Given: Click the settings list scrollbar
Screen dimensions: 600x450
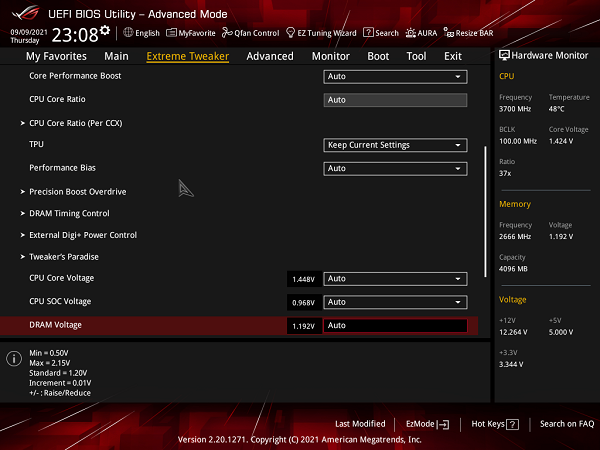Looking at the screenshot, I should (485, 211).
